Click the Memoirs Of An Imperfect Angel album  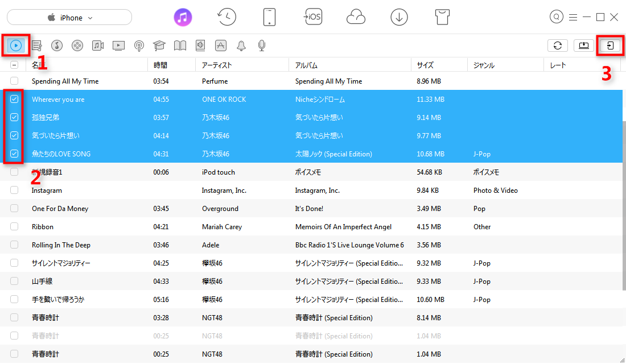pyautogui.click(x=343, y=227)
